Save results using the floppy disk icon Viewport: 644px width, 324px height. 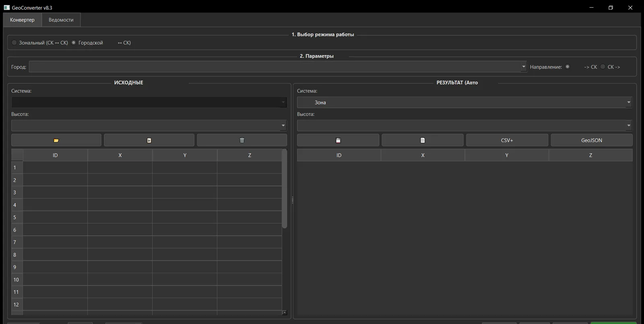pyautogui.click(x=338, y=140)
